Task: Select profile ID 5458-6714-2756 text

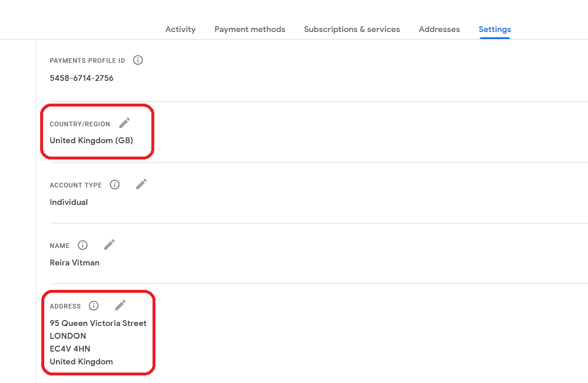Action: point(82,78)
